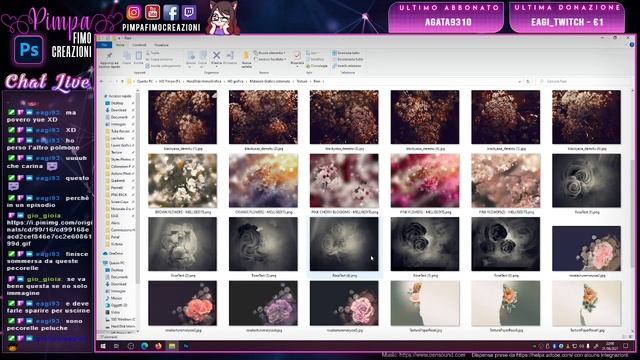Screen dimensions: 640x360
Task: Click Cronologia in the Apri group
Action: (316, 66)
